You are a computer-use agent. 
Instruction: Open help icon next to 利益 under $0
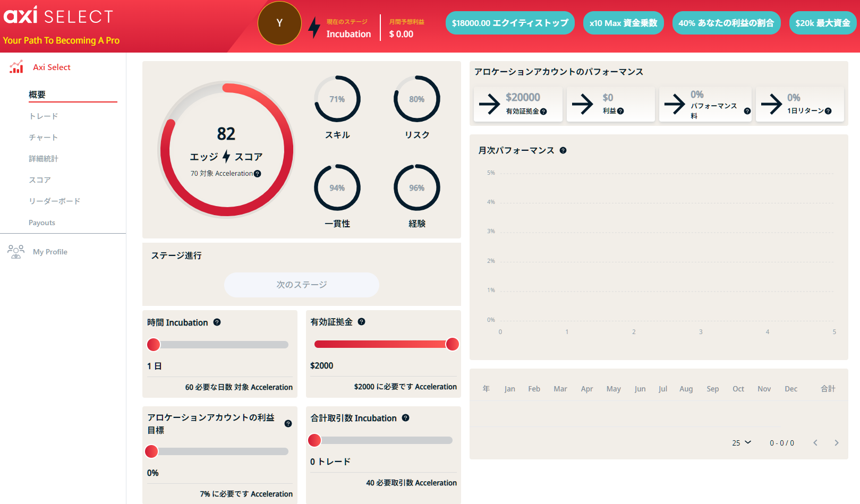[x=620, y=111]
